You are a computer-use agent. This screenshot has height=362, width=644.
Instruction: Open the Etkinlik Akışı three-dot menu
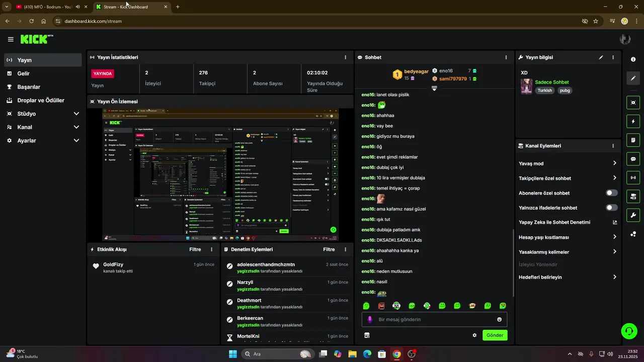211,249
